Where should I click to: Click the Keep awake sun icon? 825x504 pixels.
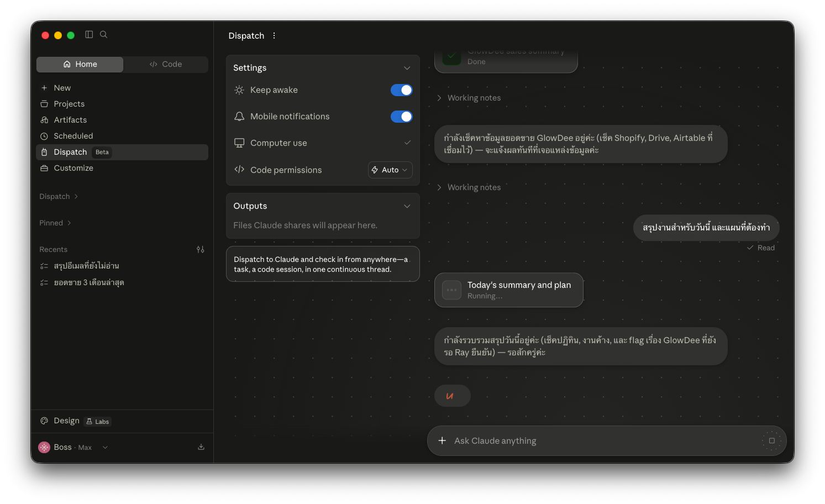click(x=239, y=90)
